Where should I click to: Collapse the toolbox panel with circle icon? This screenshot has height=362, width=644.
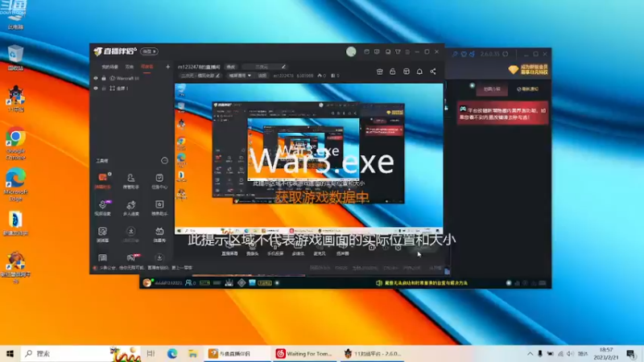(x=164, y=160)
